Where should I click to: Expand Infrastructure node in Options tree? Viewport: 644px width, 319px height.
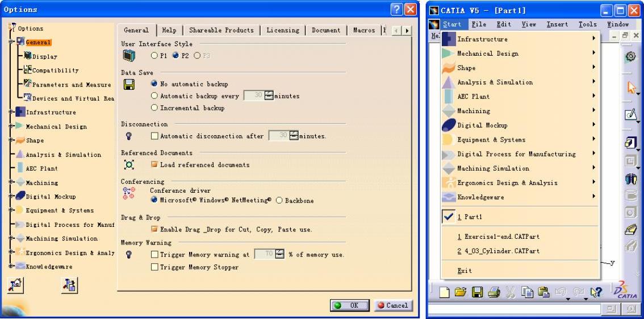click(x=11, y=112)
